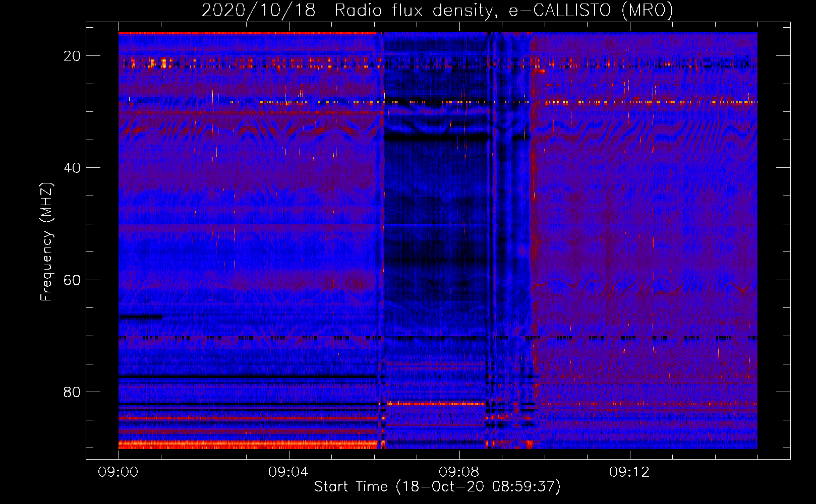Viewport: 816px width, 504px height.
Task: Click the 60 MHz frequency tick label
Action: (72, 280)
